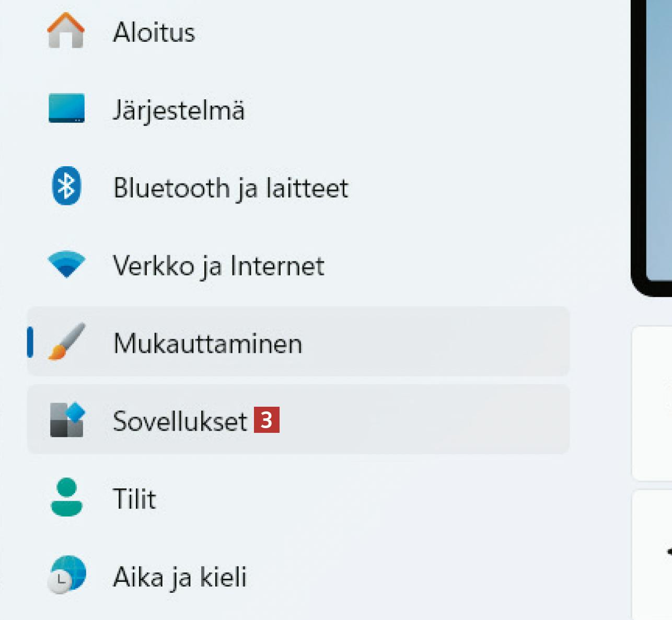Click the Wi-Fi network icon

pyautogui.click(x=66, y=264)
